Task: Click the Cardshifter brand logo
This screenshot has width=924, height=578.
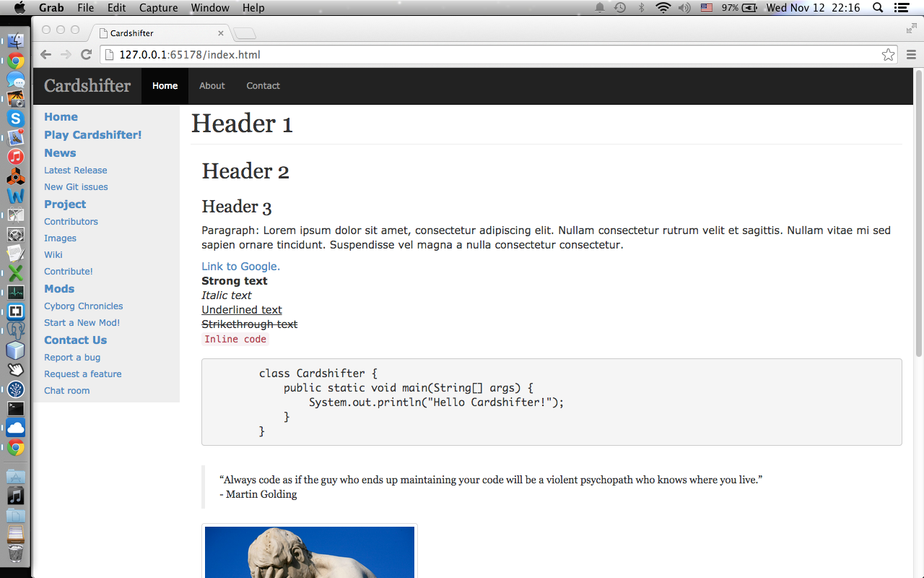Action: tap(87, 86)
